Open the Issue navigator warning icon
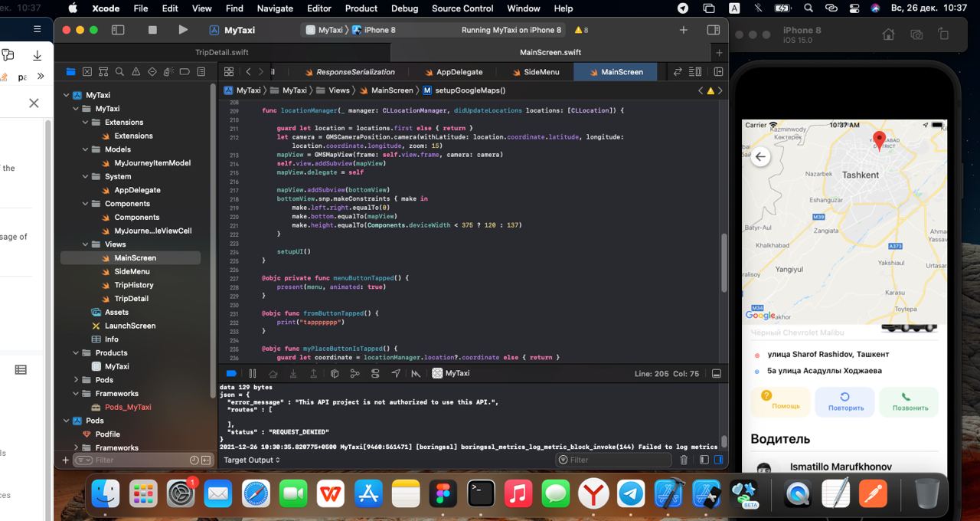 (136, 71)
